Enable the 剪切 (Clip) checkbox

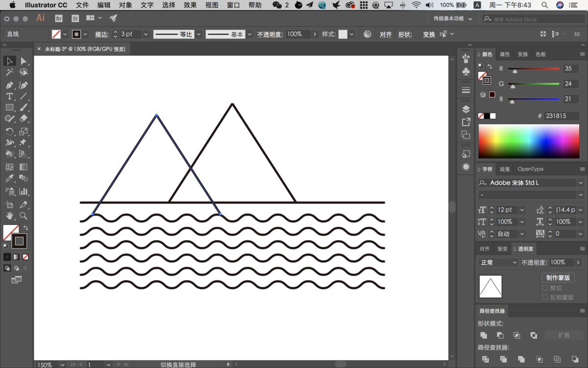(x=545, y=288)
